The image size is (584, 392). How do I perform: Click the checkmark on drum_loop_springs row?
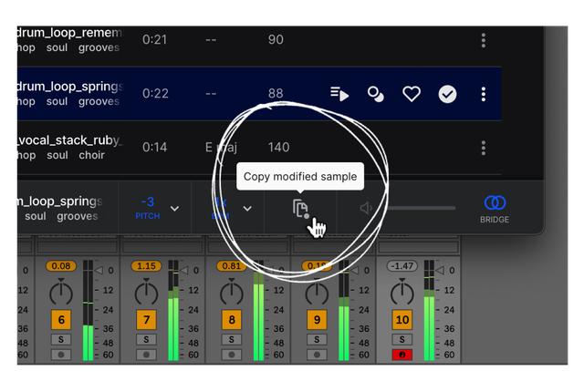[x=447, y=94]
